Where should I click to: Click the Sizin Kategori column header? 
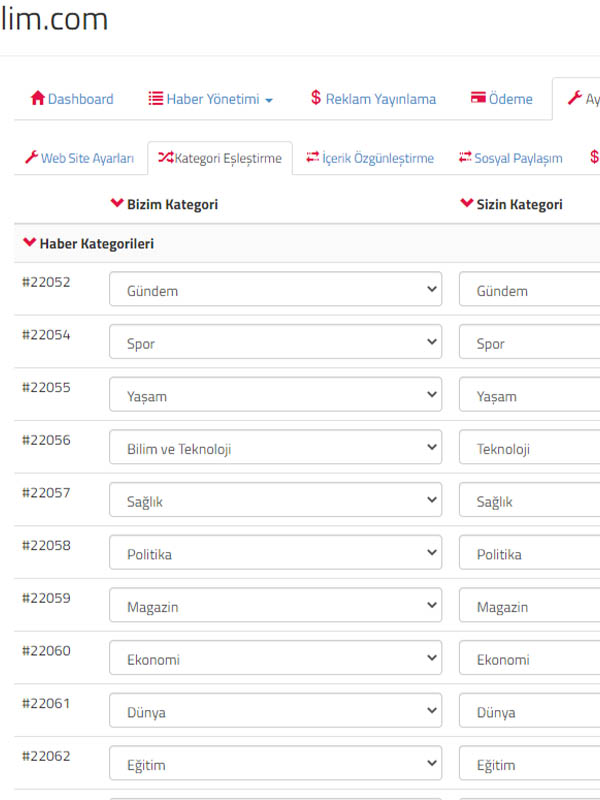(518, 204)
